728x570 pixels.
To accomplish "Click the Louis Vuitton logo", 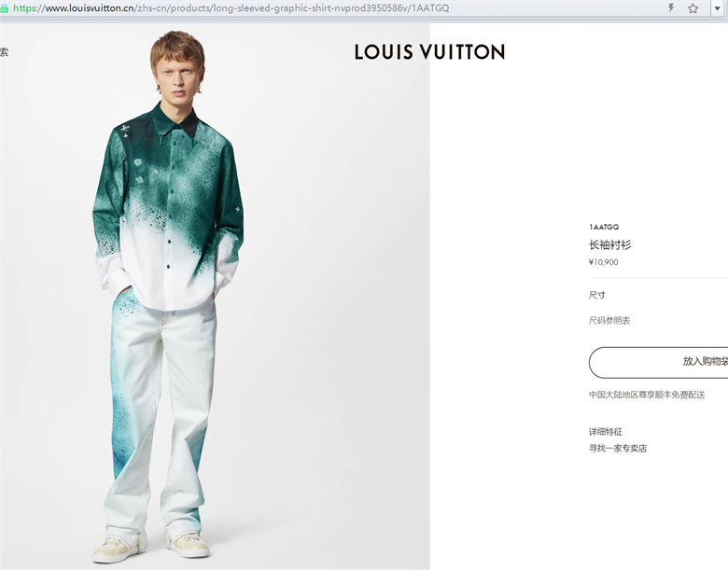I will tap(429, 52).
